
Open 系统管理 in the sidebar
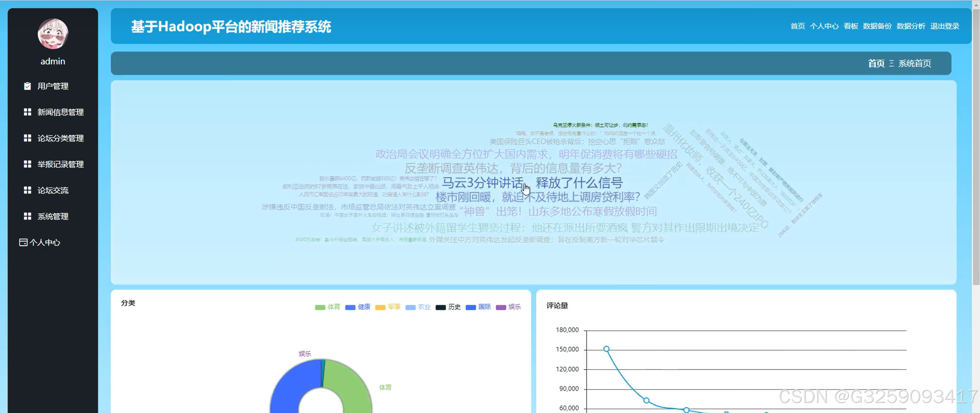(x=53, y=216)
